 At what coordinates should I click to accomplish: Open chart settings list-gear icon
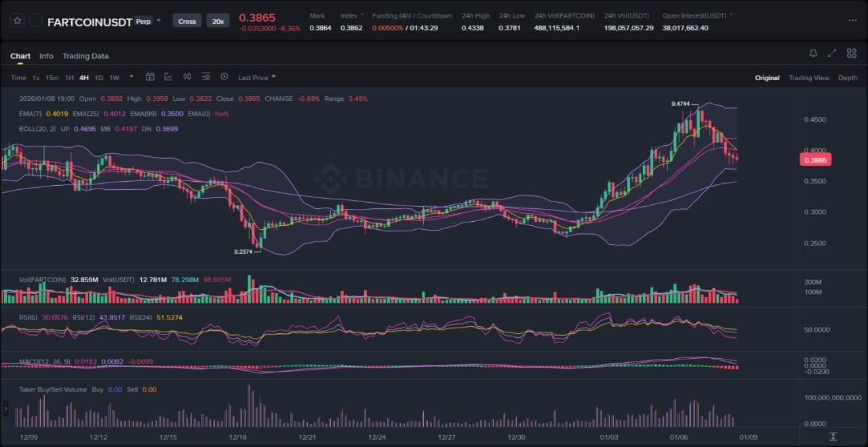tap(205, 77)
